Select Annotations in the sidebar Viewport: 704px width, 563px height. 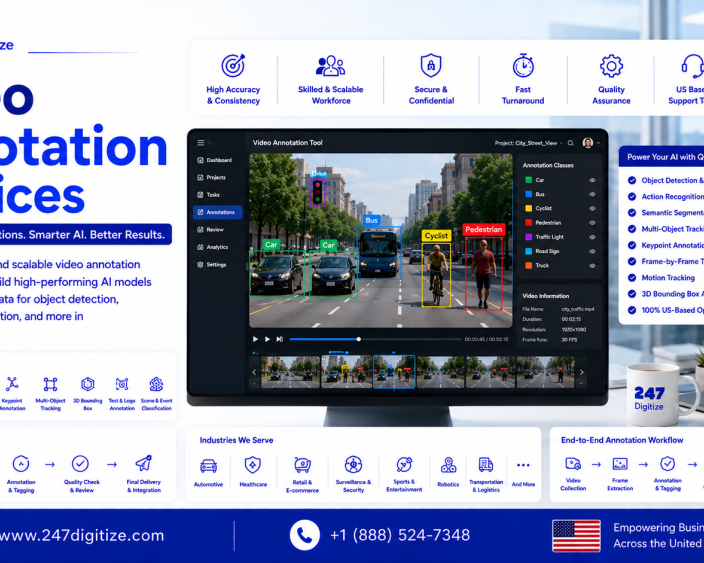[218, 212]
